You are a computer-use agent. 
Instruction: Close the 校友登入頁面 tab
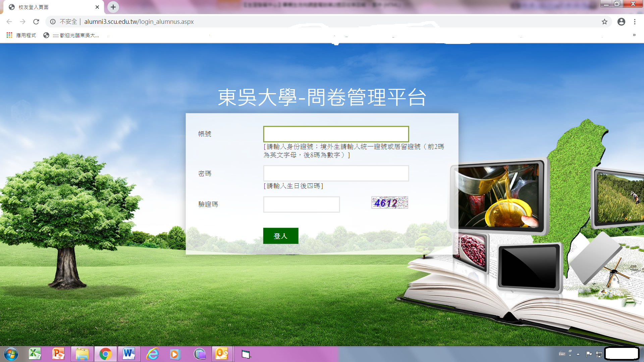tap(97, 7)
